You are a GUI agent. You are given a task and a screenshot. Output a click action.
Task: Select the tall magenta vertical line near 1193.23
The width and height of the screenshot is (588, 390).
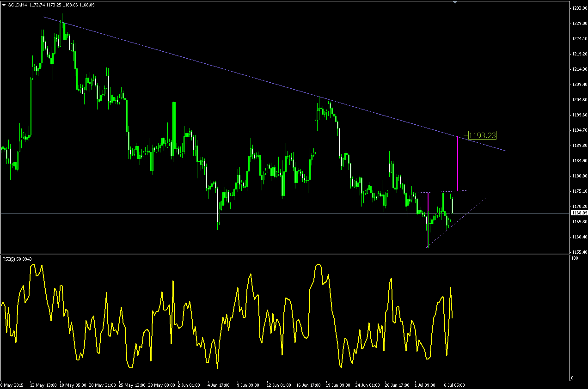tap(458, 164)
